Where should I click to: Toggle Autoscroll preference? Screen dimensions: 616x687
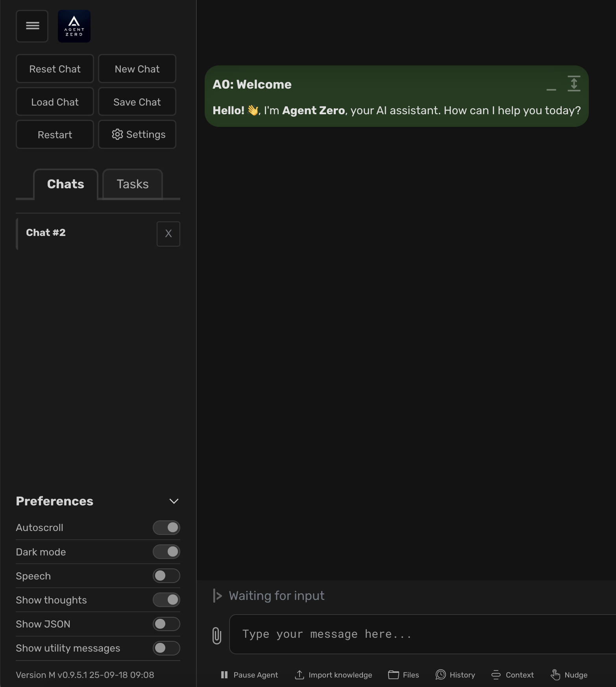(x=166, y=527)
